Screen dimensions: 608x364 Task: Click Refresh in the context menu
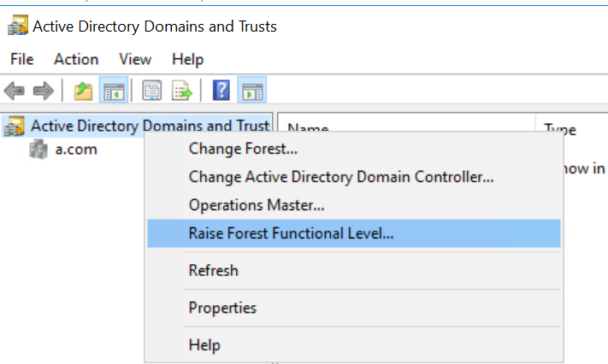click(x=354, y=271)
